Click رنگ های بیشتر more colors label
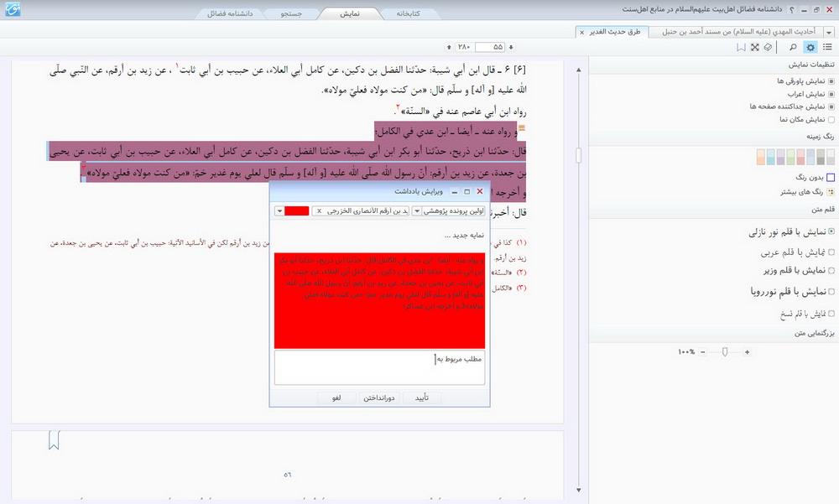 point(802,191)
